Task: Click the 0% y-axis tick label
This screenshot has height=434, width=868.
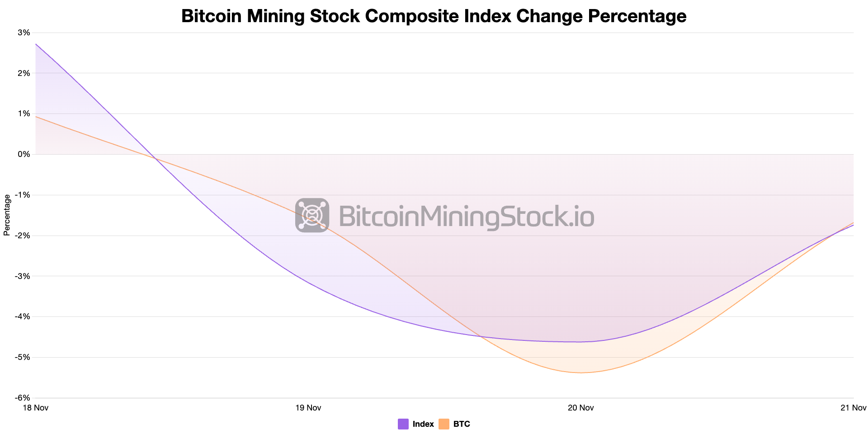Action: [x=24, y=154]
